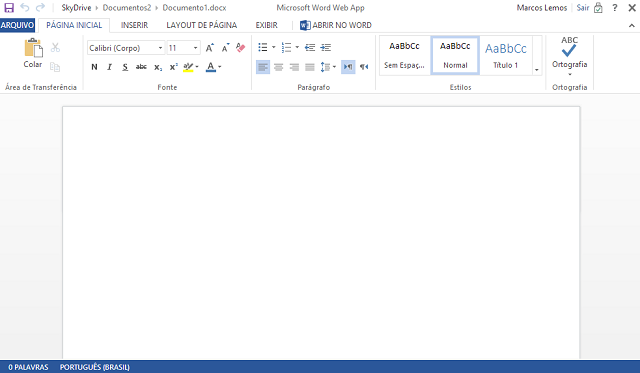
Task: Increase font size with the grow font icon
Action: tap(209, 48)
